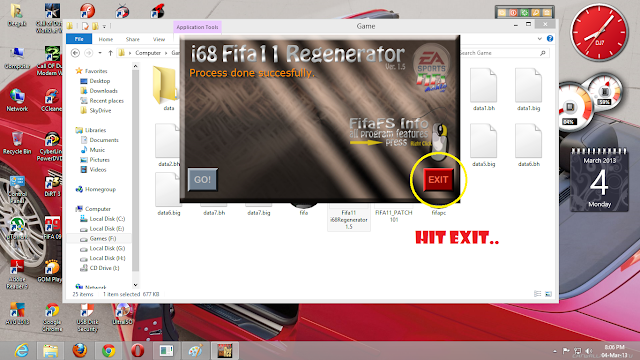Select Favorites in navigation pane
This screenshot has height=360, width=640.
96,71
